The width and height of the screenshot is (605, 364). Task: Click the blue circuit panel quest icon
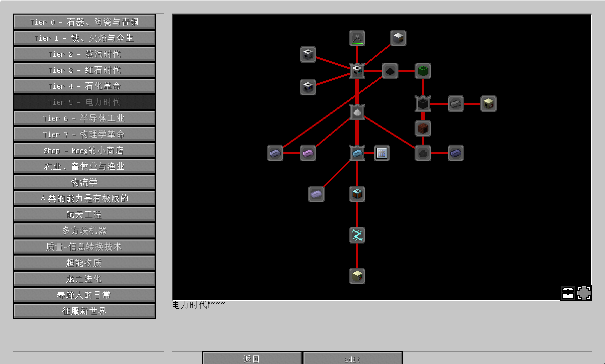click(x=382, y=153)
